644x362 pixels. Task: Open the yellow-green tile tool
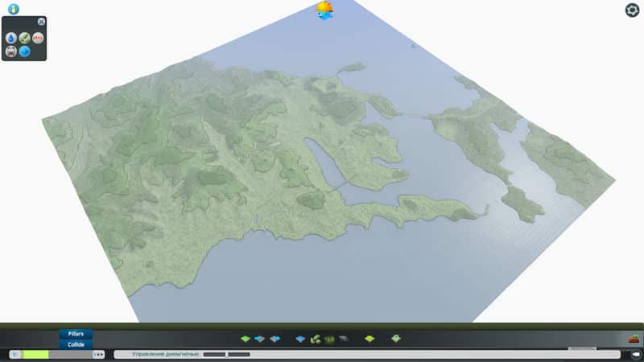click(369, 339)
